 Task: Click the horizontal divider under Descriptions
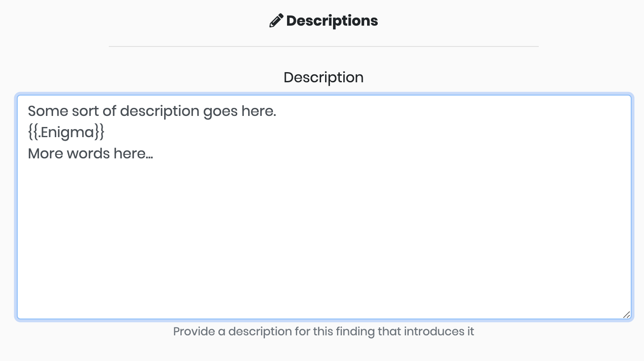pos(324,46)
